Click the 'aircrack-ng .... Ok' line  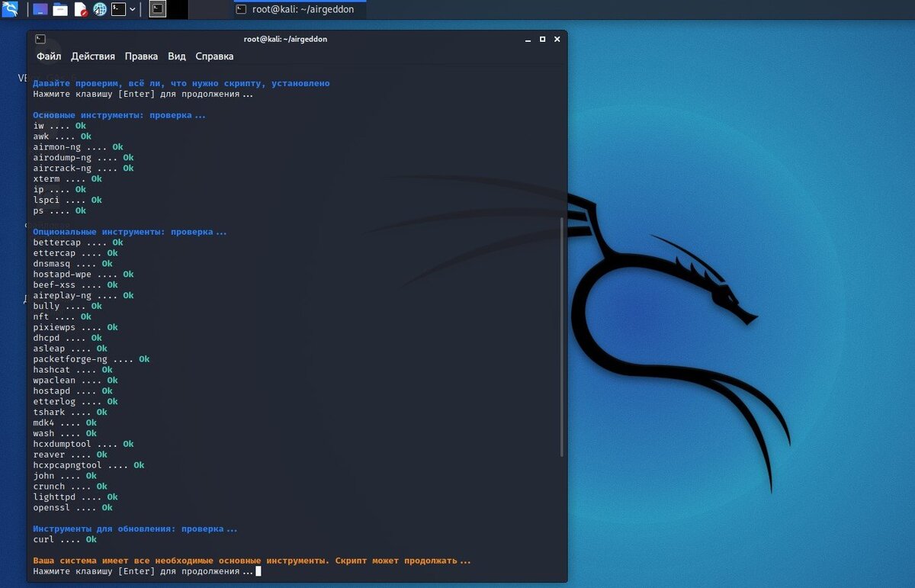tap(83, 169)
